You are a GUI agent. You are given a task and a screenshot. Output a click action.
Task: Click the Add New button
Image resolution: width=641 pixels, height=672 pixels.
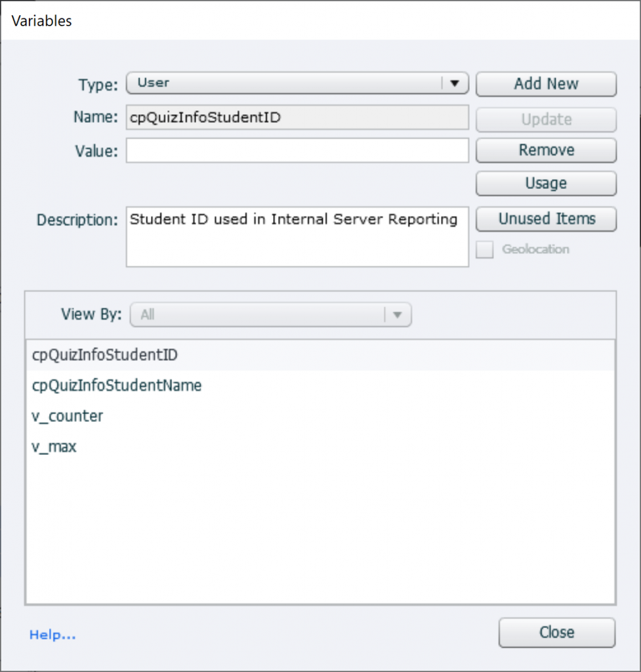tap(546, 84)
